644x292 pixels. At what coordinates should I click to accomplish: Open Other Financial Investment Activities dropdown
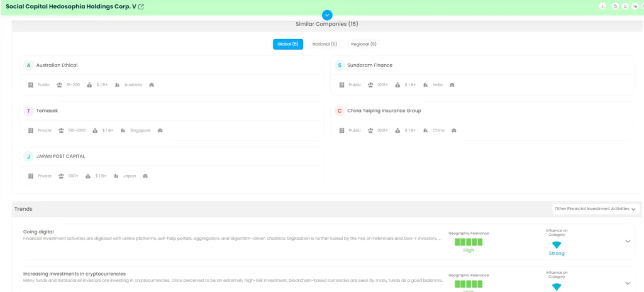[596, 209]
